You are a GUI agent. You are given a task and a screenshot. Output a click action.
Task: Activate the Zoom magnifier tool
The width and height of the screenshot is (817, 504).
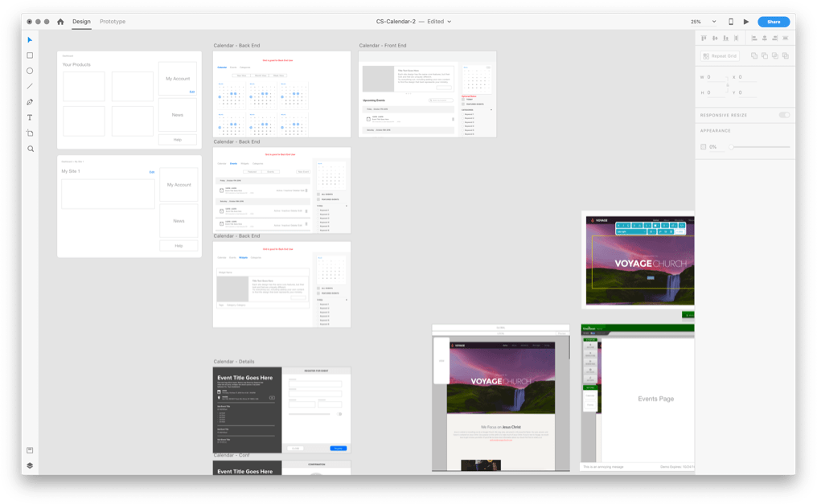31,149
